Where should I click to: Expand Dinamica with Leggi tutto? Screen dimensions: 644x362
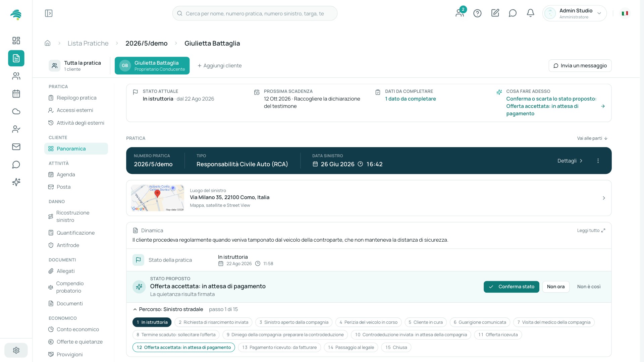[x=591, y=231]
